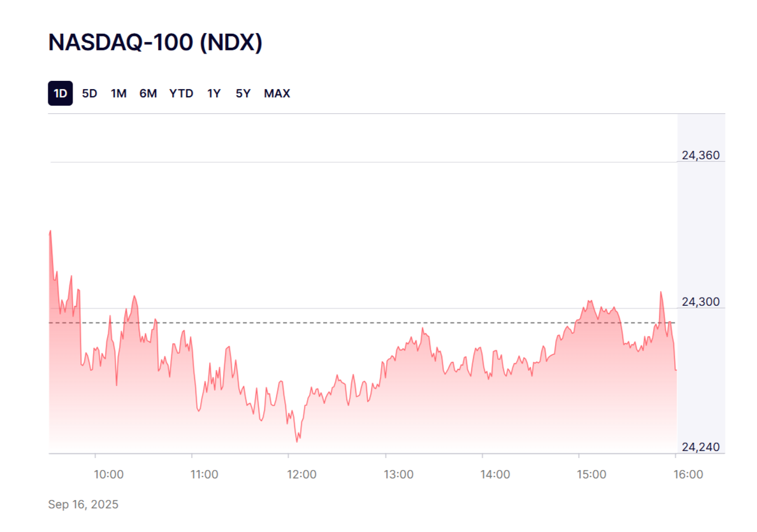Select the 1D time range tab
Viewport: 757px width, 532px height.
60,94
